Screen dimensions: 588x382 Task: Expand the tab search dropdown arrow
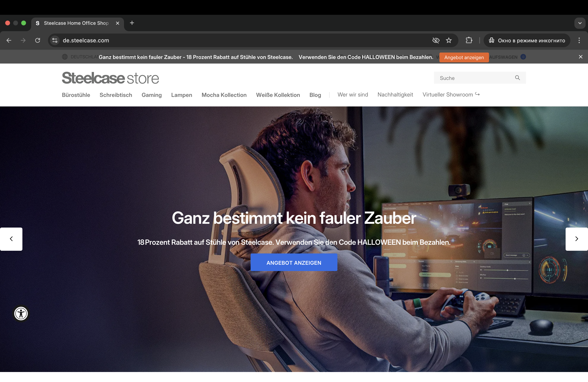pos(580,23)
